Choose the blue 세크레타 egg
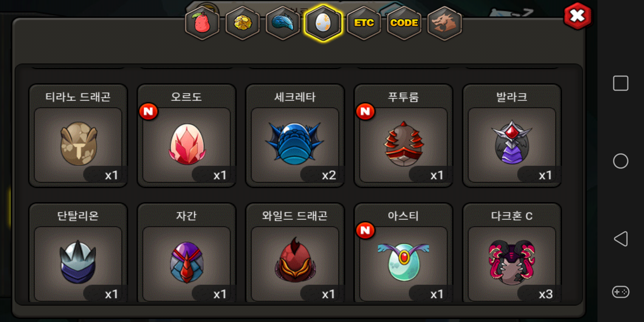The height and width of the screenshot is (322, 644). click(295, 136)
